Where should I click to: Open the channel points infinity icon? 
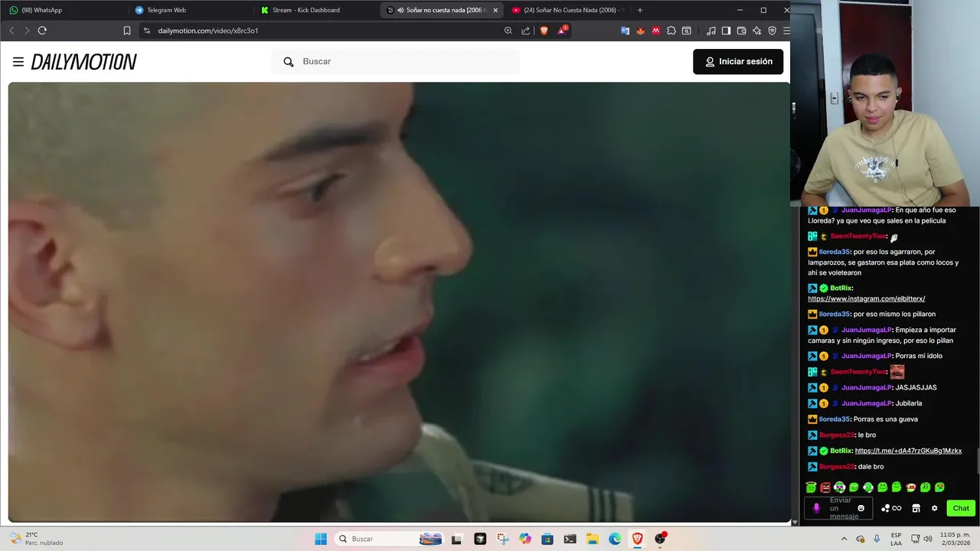coord(891,508)
